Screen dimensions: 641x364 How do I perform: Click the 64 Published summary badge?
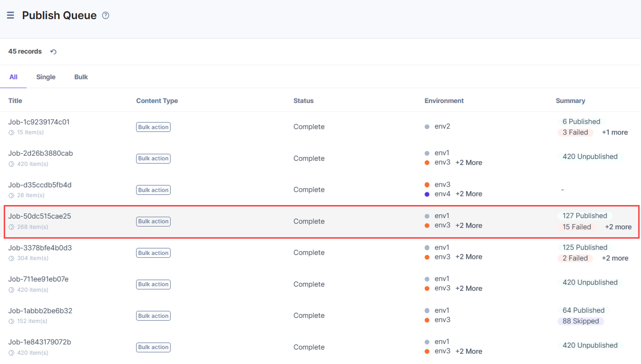pyautogui.click(x=584, y=310)
